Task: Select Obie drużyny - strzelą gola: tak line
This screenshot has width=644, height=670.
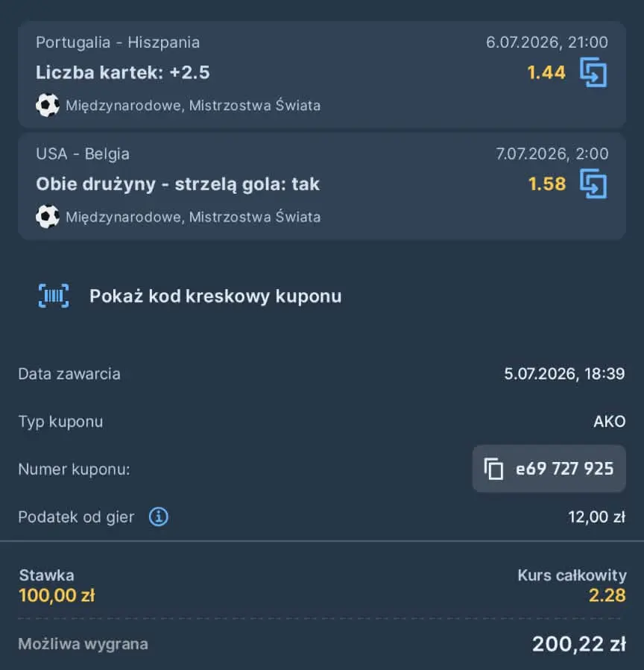Action: click(178, 184)
